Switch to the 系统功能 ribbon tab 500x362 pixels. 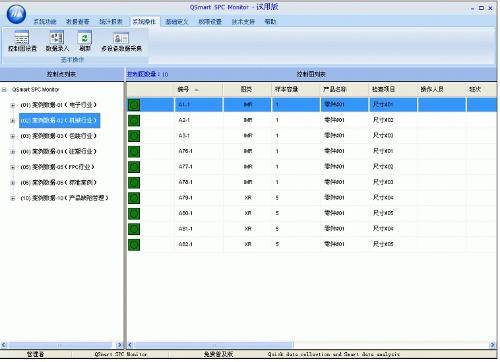[45, 22]
